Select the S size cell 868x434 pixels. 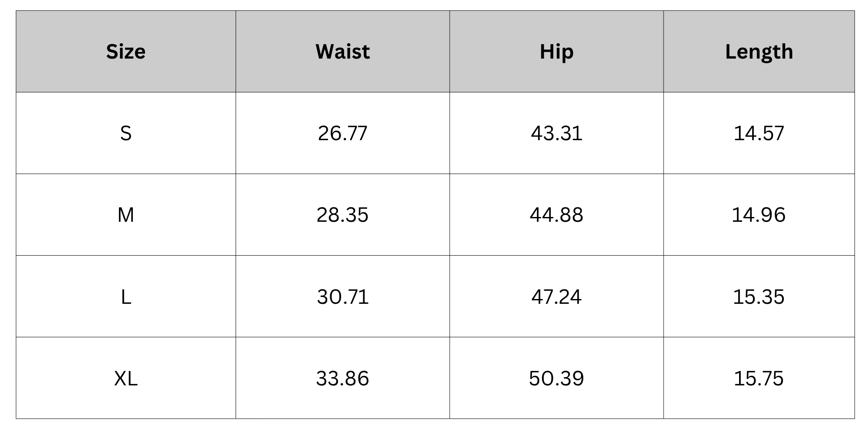[x=126, y=133]
